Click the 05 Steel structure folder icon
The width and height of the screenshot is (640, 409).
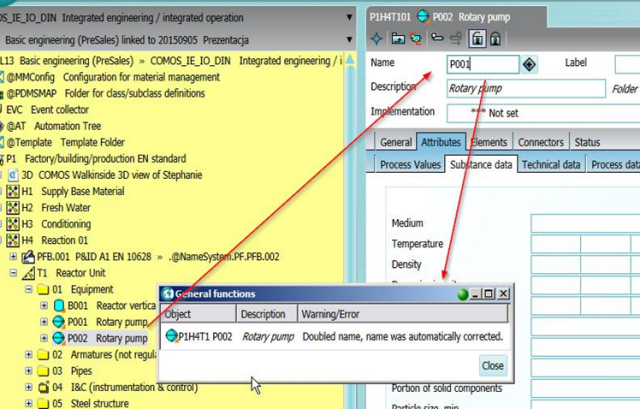[43, 404]
